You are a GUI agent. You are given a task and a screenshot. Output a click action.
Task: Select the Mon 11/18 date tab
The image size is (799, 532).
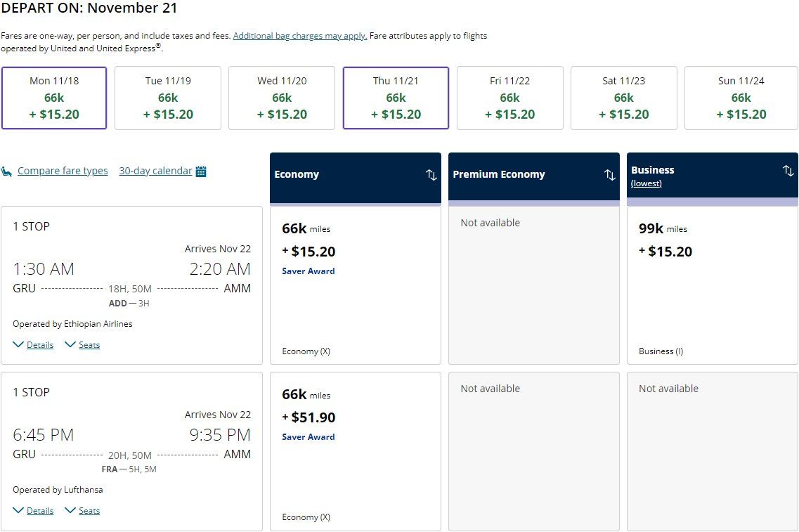click(x=54, y=98)
